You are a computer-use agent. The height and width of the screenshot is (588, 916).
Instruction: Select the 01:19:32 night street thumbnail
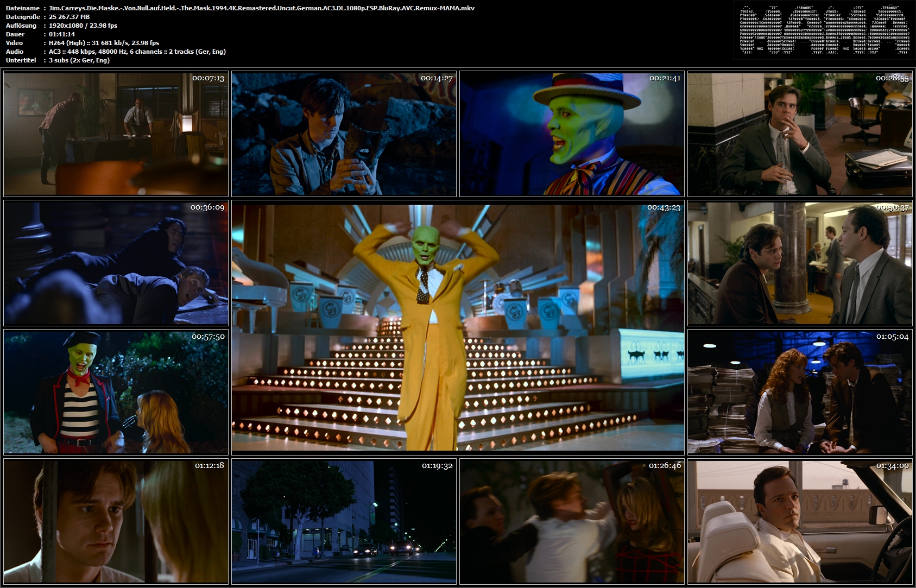tap(344, 522)
